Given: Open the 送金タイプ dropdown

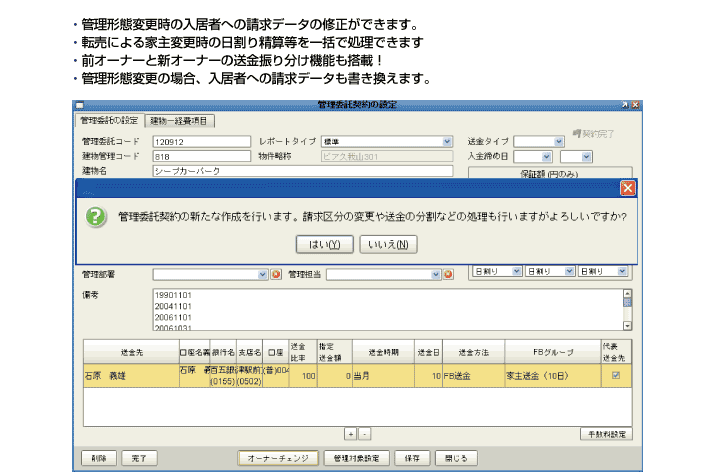Looking at the screenshot, I should 559,142.
